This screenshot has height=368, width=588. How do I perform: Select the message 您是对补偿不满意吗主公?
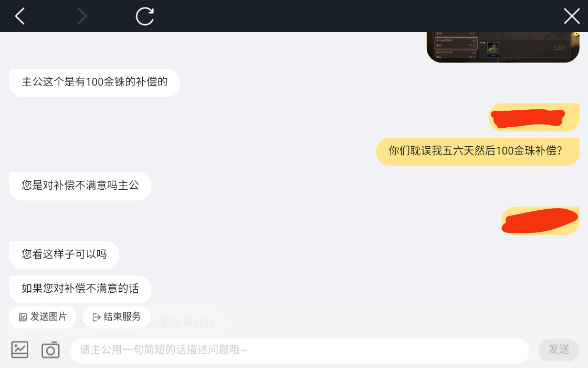click(x=80, y=186)
